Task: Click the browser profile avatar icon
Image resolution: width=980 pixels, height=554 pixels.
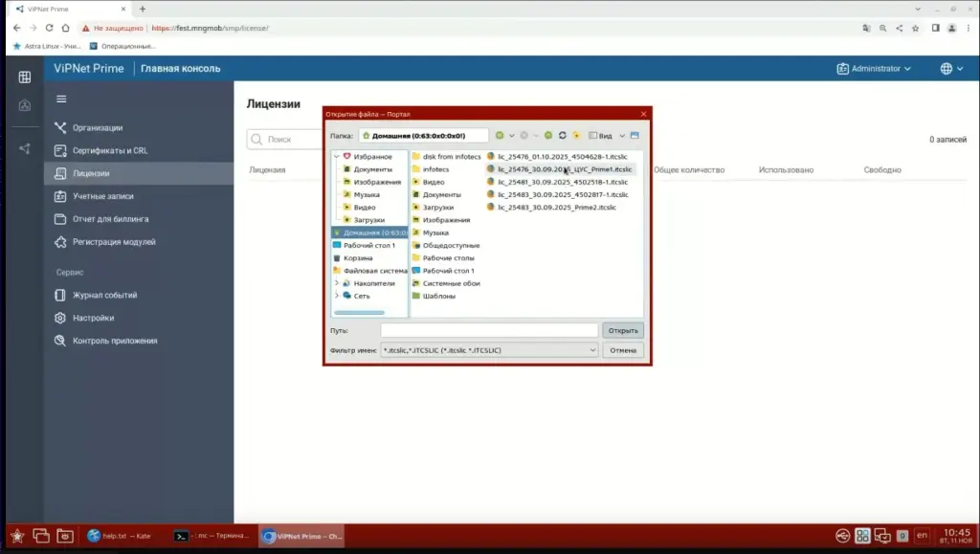Action: coord(952,28)
